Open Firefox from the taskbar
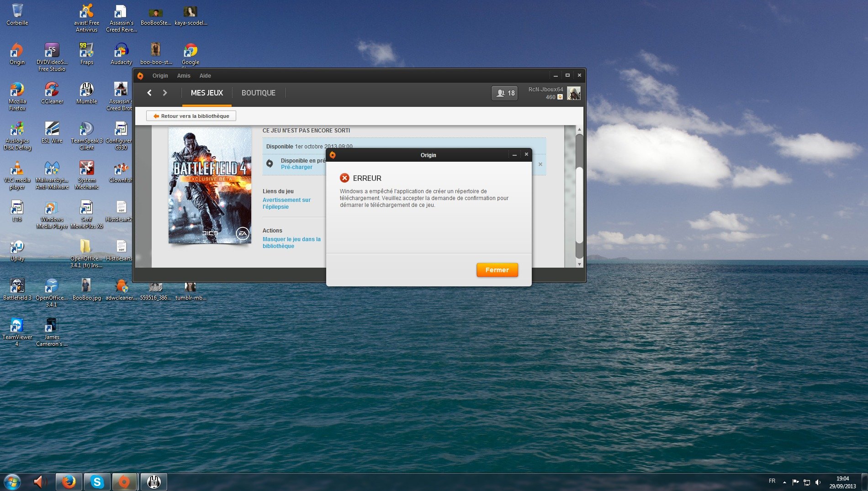 (69, 482)
